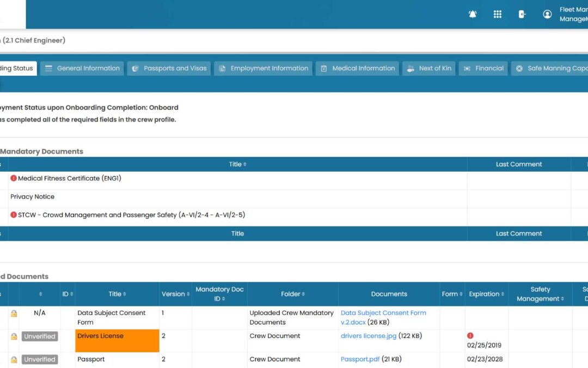Click red expiration warning icon for Drivers License
Screen dimensions: 588x368
(x=470, y=336)
